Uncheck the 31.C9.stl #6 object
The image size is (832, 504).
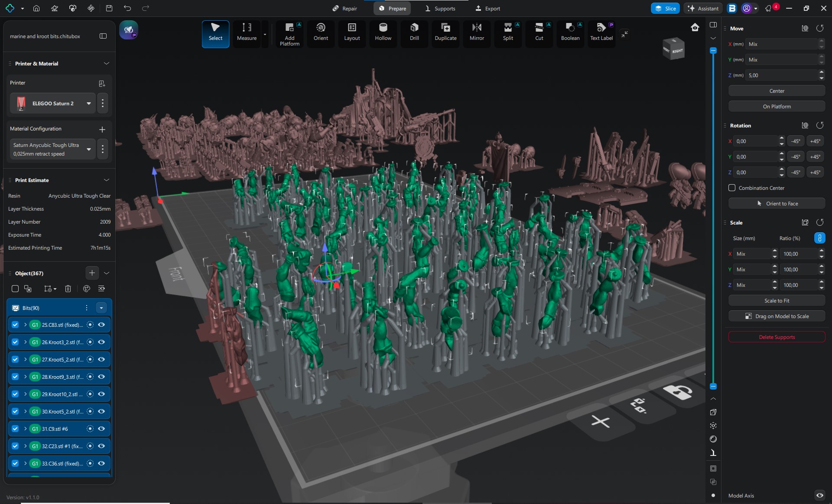(x=15, y=429)
